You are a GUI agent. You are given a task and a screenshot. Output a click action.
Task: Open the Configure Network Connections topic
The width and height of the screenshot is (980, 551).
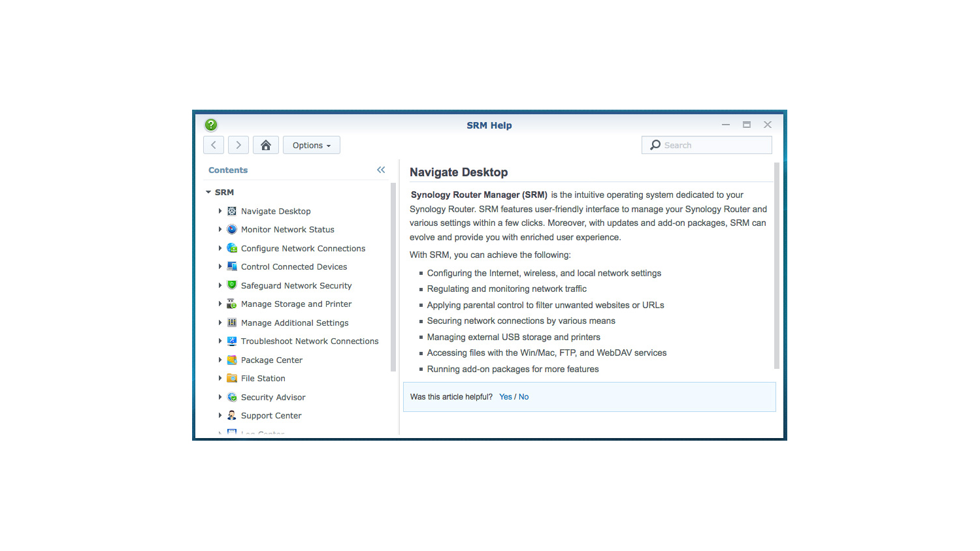(303, 248)
